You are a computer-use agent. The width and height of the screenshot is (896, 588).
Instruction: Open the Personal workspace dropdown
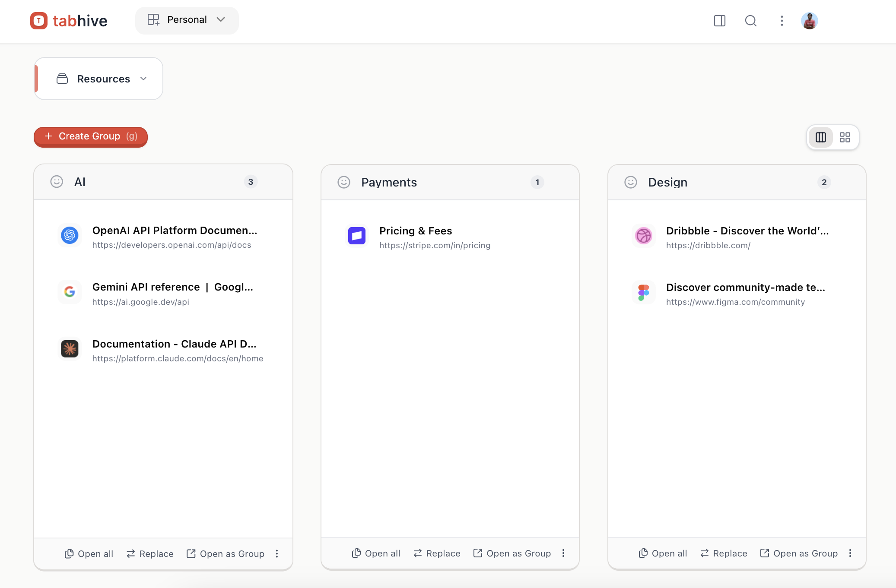(x=187, y=20)
